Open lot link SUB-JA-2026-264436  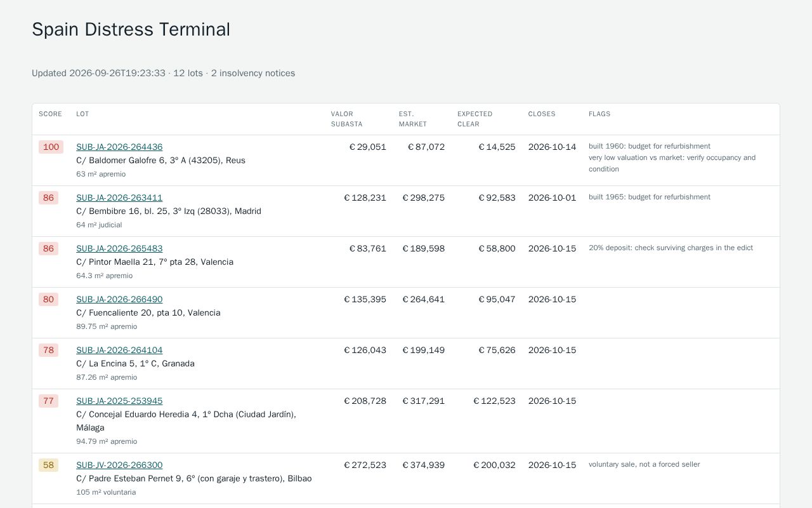click(x=119, y=147)
